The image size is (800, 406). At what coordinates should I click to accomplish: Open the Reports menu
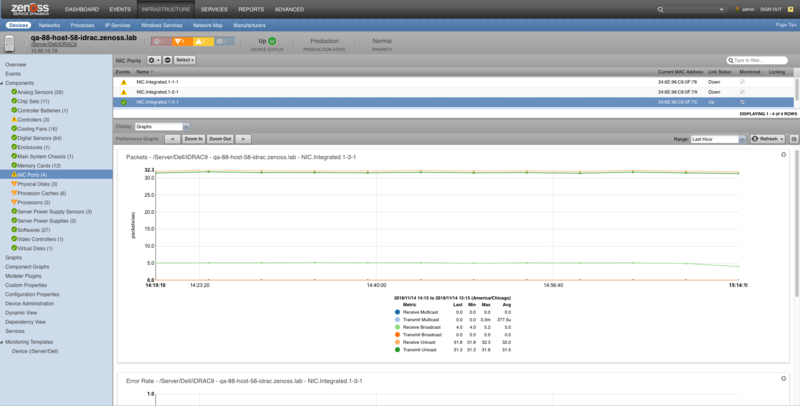[251, 9]
